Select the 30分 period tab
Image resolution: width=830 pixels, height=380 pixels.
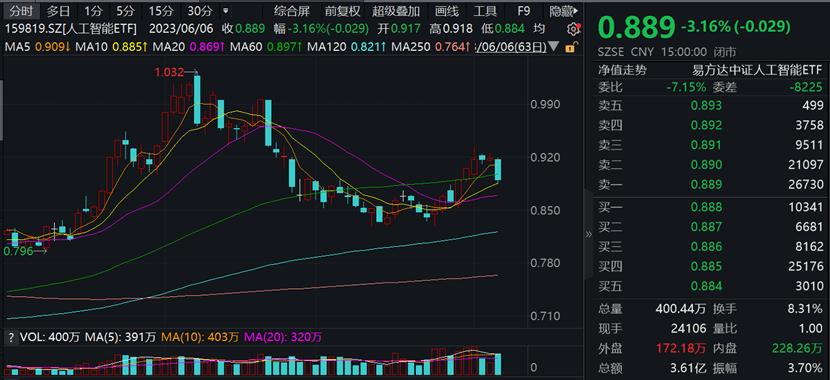[201, 10]
